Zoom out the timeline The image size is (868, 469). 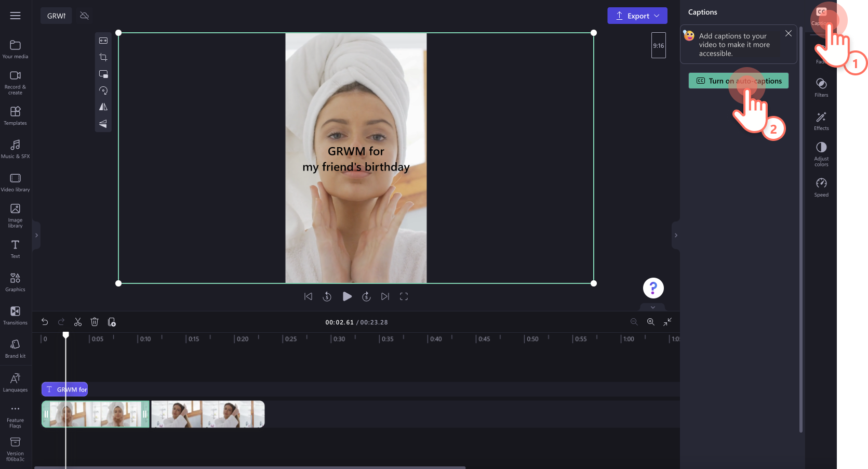[x=634, y=322]
